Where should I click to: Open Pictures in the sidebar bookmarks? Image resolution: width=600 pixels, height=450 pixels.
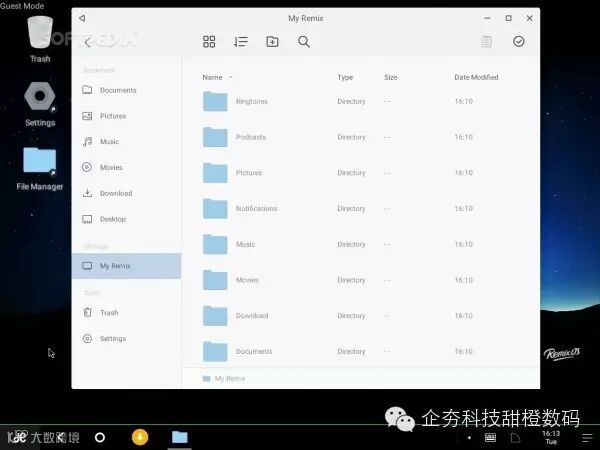127,116
